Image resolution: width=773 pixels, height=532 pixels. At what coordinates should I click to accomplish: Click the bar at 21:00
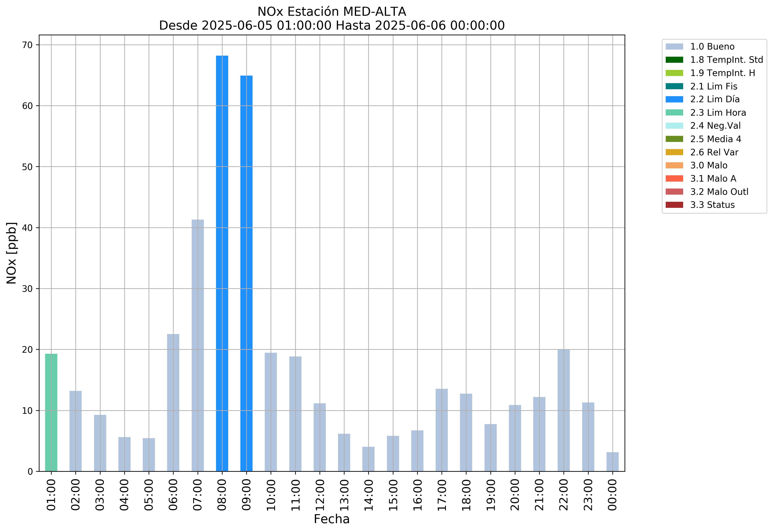(539, 434)
